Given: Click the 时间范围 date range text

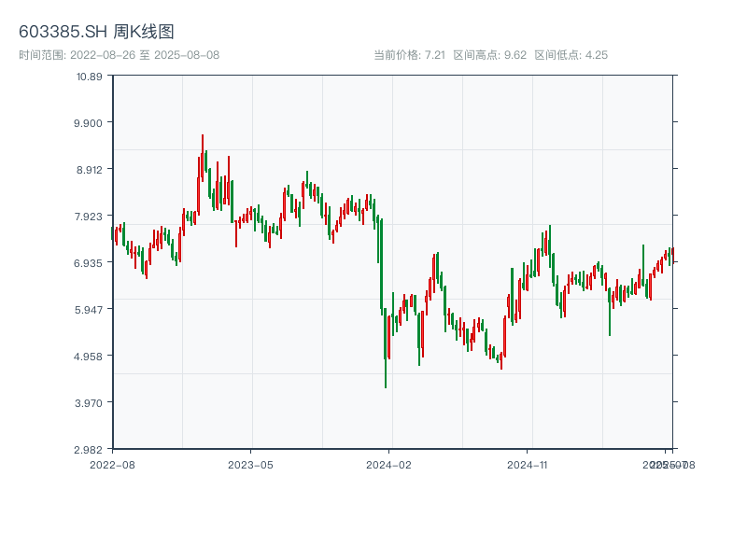Looking at the screenshot, I should [x=119, y=55].
